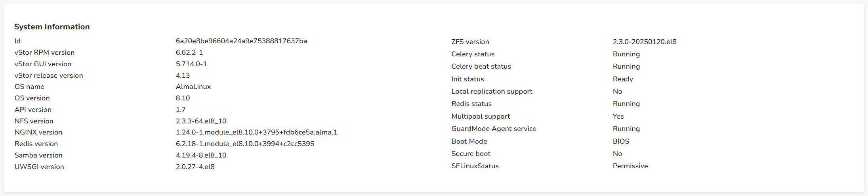Click the SELinuxStatus value Permissive

630,166
